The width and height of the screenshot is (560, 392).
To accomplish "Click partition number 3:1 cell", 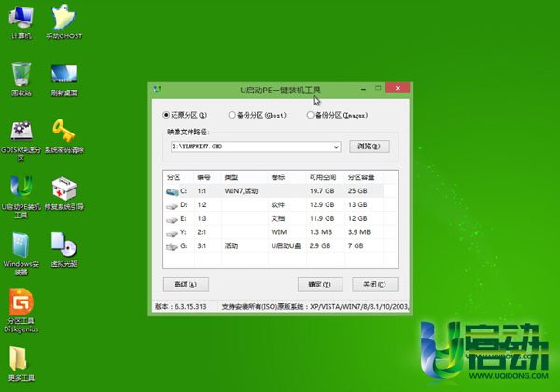I will pyautogui.click(x=202, y=246).
